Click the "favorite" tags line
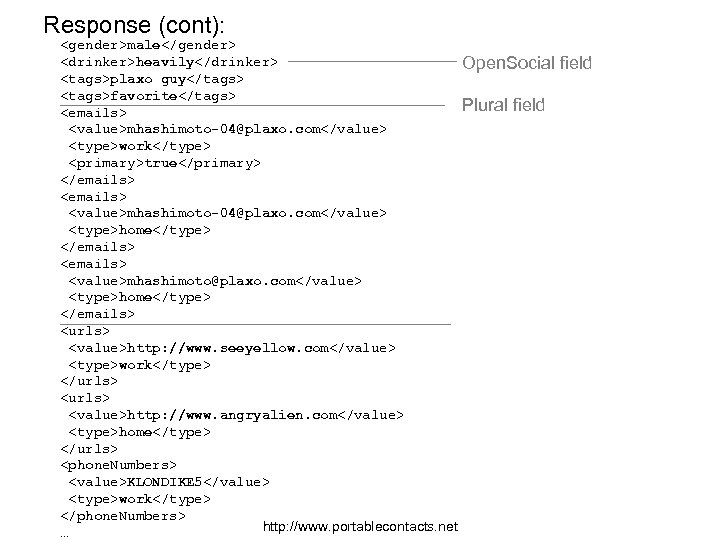The width and height of the screenshot is (720, 540). (x=148, y=95)
